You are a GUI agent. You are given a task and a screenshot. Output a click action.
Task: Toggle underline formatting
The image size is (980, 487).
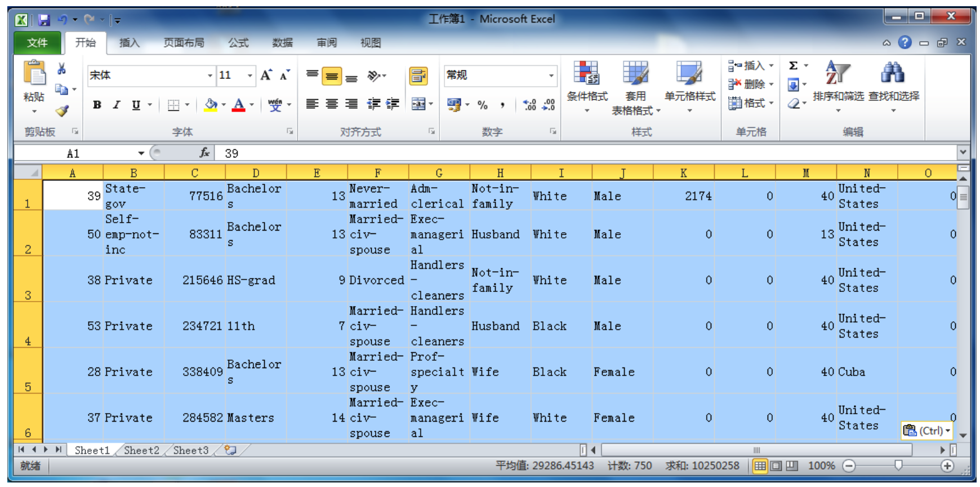[136, 105]
